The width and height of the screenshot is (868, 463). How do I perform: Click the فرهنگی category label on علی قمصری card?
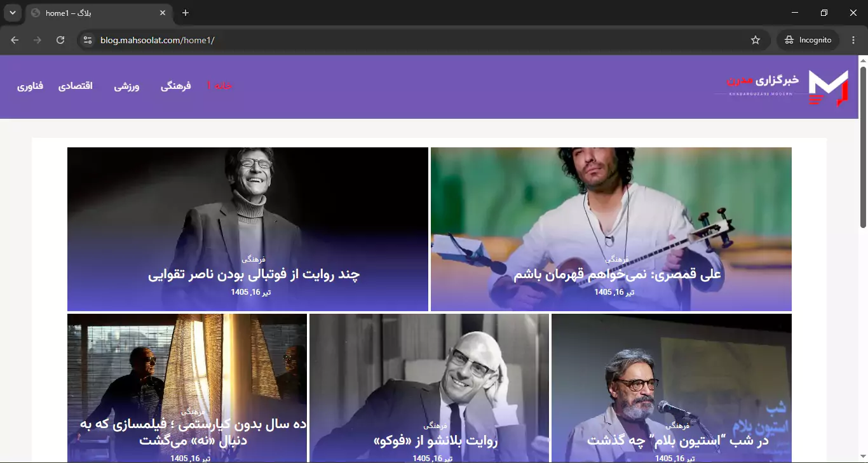point(617,259)
